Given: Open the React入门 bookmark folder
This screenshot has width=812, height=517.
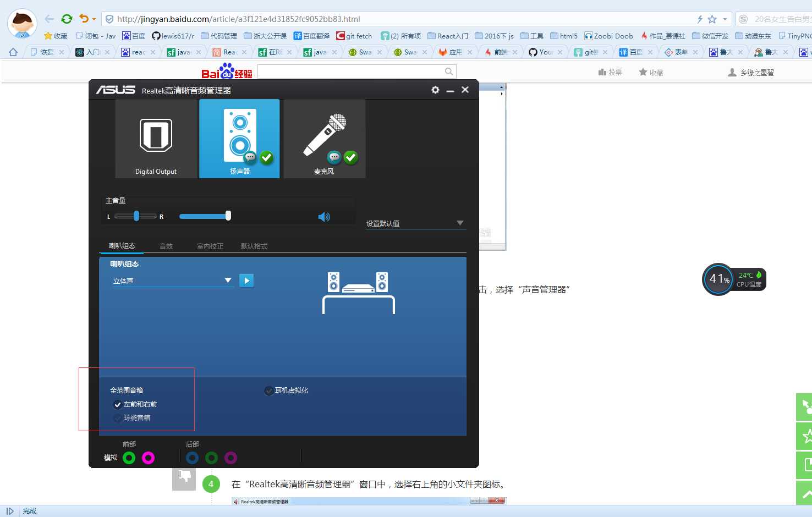Looking at the screenshot, I should [448, 36].
